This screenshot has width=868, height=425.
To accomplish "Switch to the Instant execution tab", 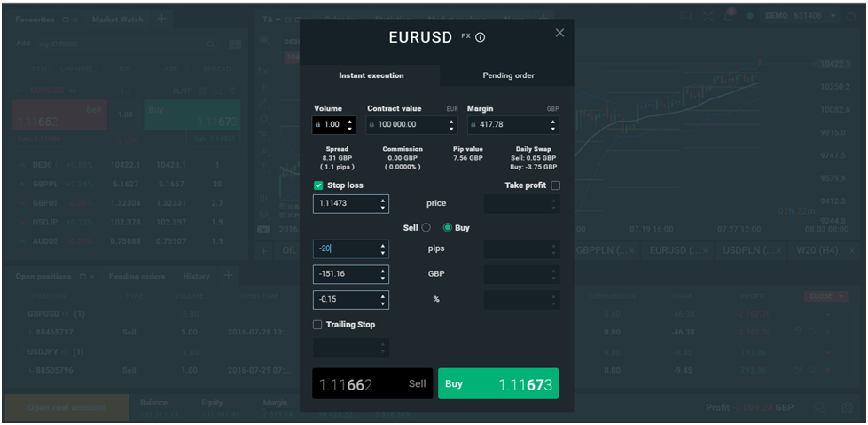I will [x=371, y=75].
